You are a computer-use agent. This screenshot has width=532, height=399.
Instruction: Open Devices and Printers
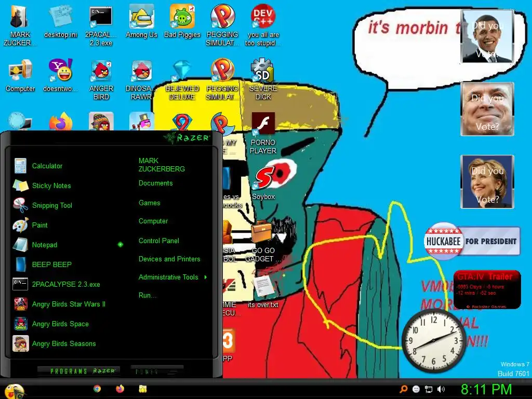(169, 259)
